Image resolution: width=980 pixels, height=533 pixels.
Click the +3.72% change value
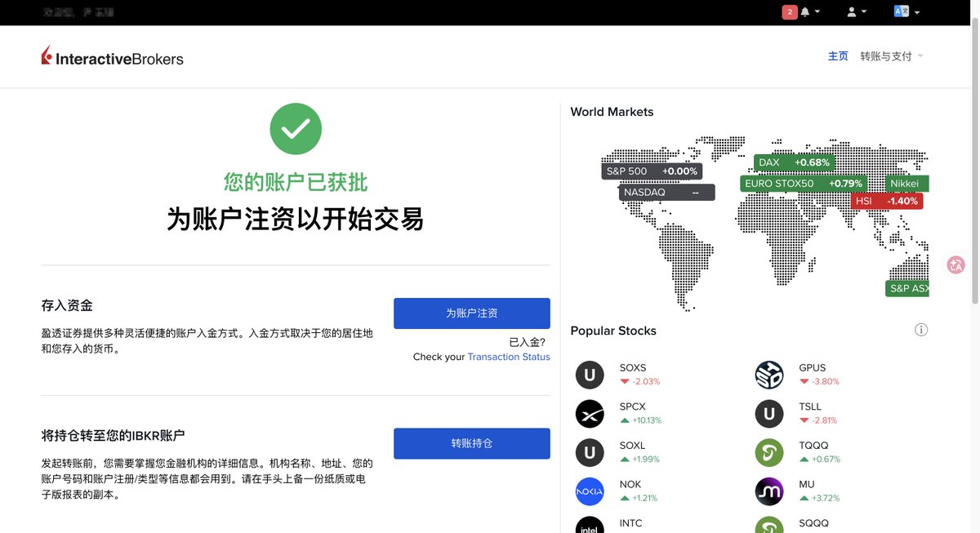click(825, 498)
